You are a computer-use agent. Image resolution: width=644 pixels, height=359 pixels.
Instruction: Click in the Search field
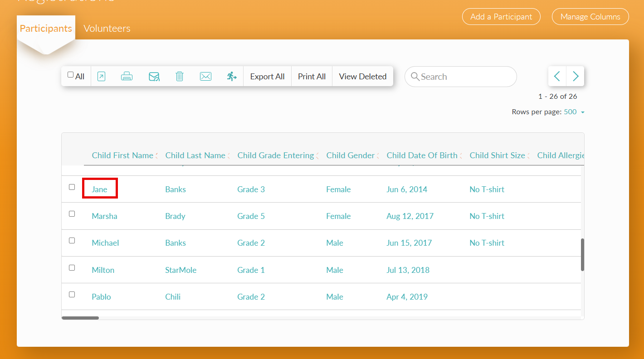[x=460, y=77]
